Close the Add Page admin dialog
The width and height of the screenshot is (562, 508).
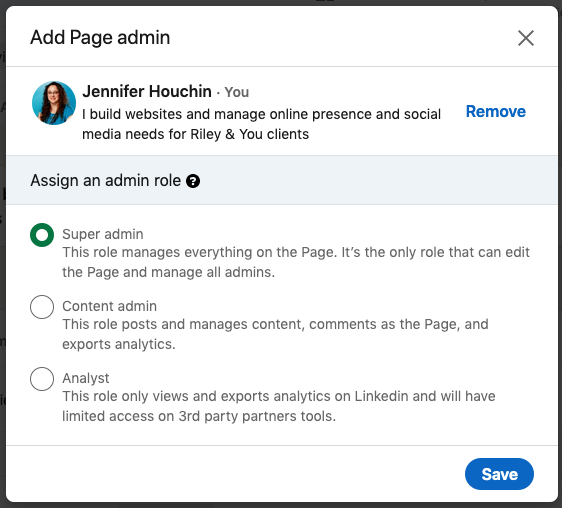click(526, 38)
